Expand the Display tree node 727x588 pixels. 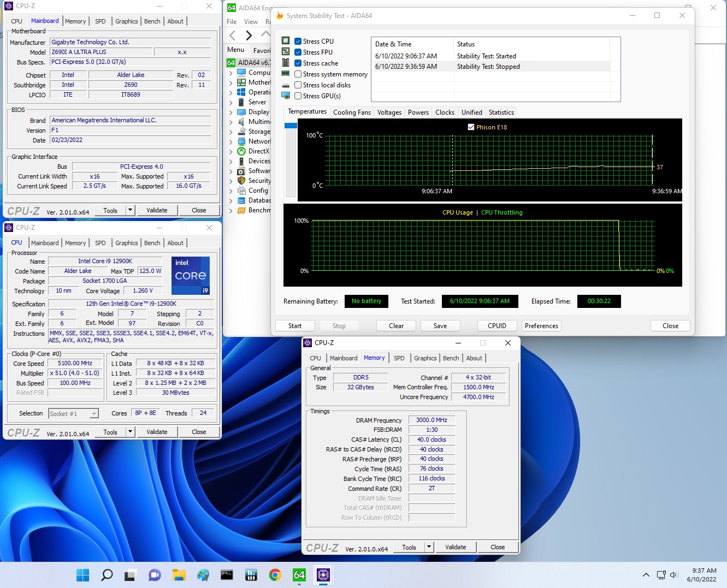pyautogui.click(x=231, y=112)
